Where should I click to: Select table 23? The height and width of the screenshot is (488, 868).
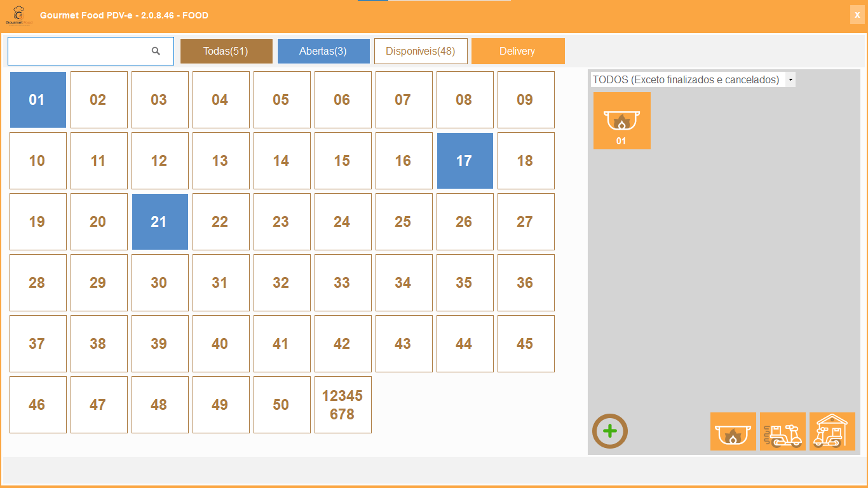(x=282, y=222)
